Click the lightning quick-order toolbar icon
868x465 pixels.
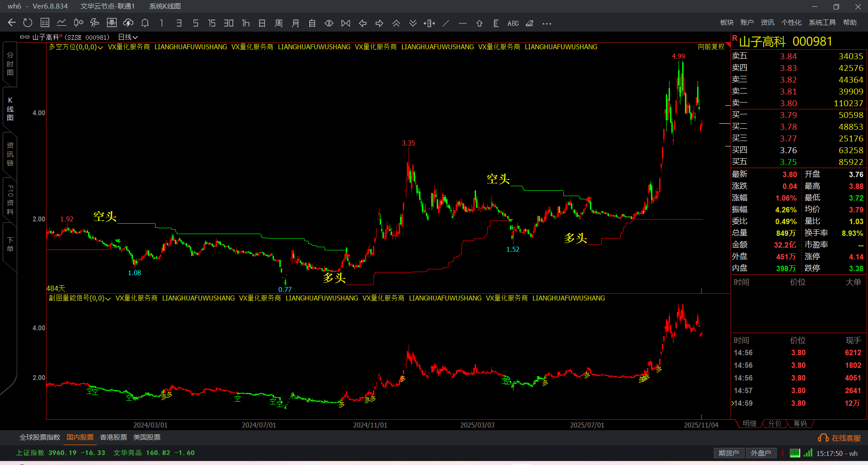click(95, 23)
